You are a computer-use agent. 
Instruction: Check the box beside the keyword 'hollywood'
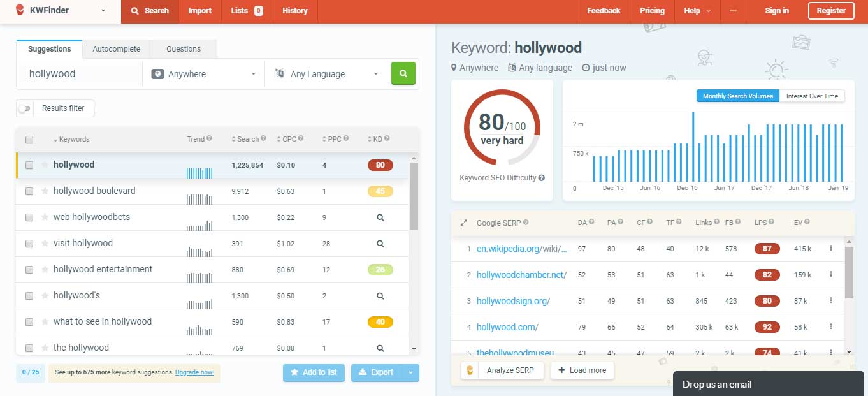pos(29,165)
